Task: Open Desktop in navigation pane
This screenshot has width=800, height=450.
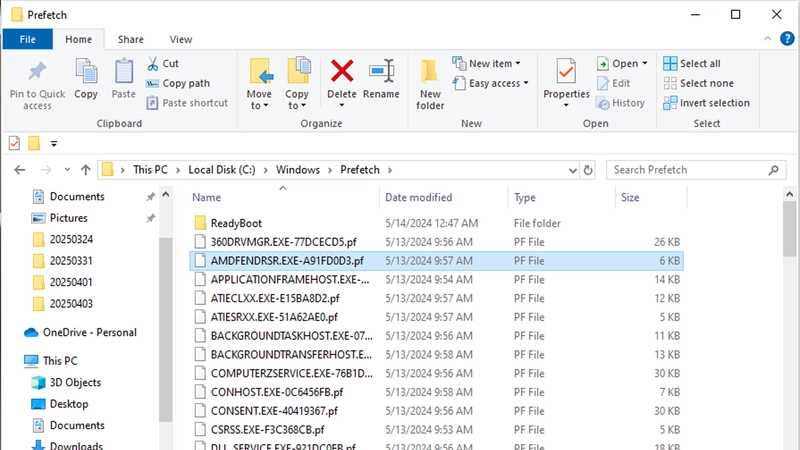Action: [69, 404]
